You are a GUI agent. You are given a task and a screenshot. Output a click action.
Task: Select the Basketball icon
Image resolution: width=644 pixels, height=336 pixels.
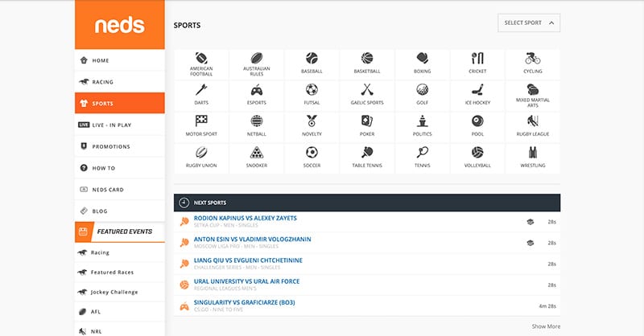pyautogui.click(x=367, y=58)
